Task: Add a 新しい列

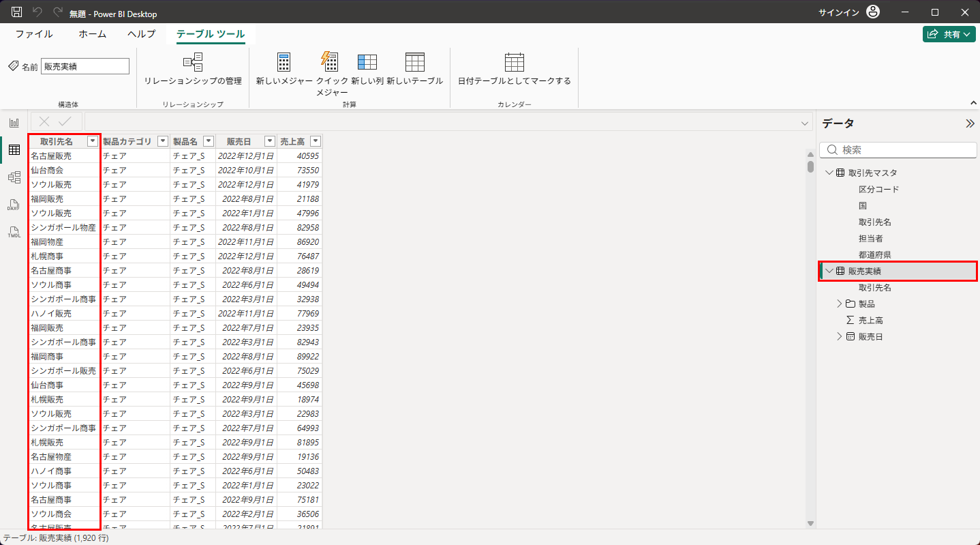Action: coord(367,69)
